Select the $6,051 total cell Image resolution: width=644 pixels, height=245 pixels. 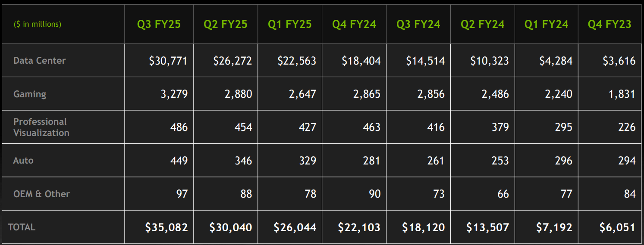tap(617, 227)
